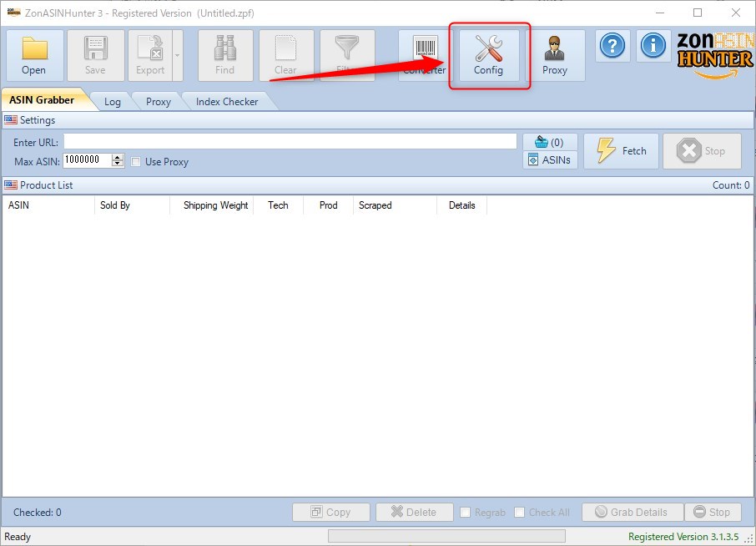
Task: Maximize the ZonASINHunter window
Action: (698, 13)
